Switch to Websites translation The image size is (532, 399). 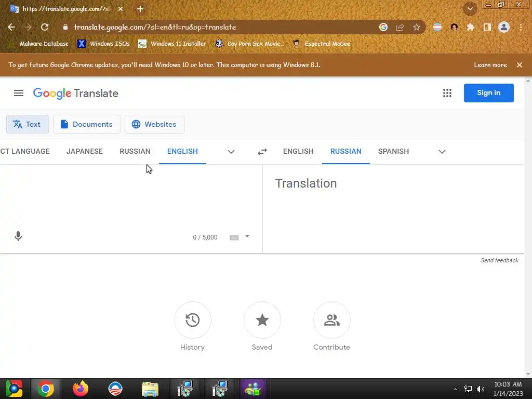coord(154,124)
